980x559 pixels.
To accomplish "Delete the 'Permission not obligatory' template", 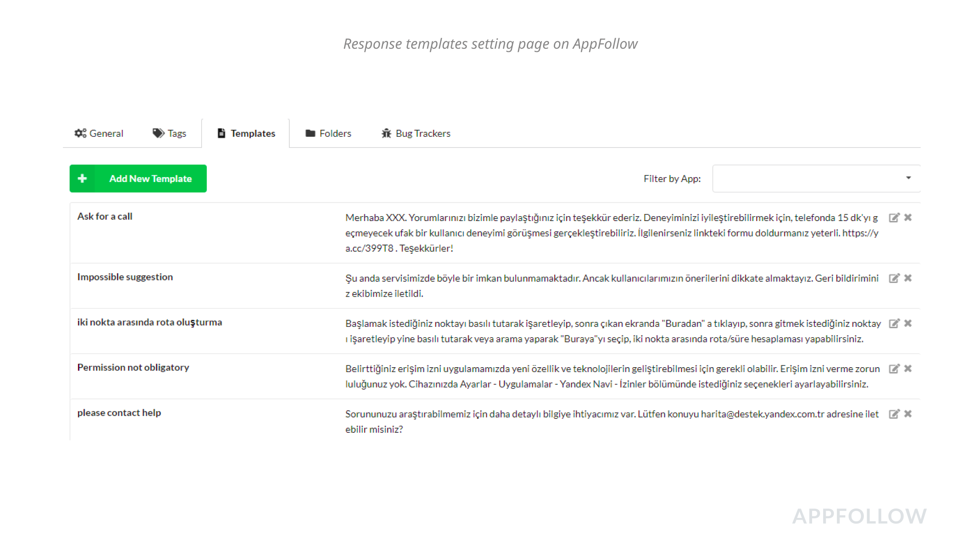I will (908, 369).
